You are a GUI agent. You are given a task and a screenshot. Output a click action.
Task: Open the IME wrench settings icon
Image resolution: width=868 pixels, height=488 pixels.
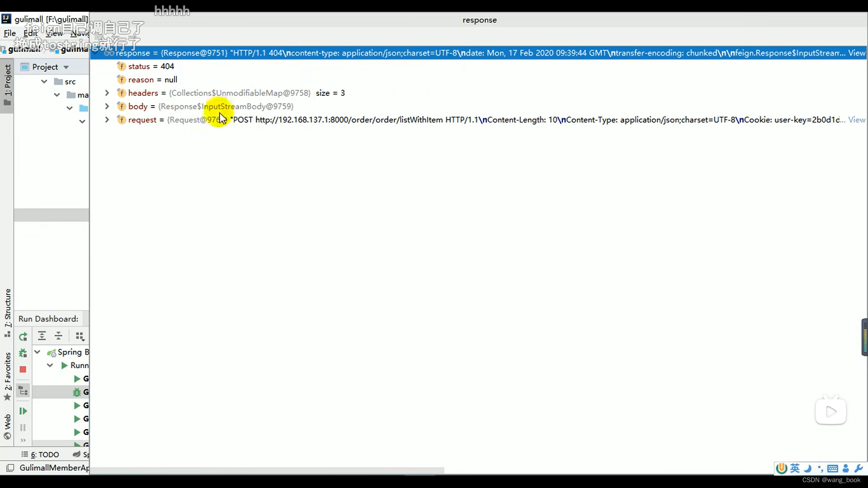click(x=859, y=469)
